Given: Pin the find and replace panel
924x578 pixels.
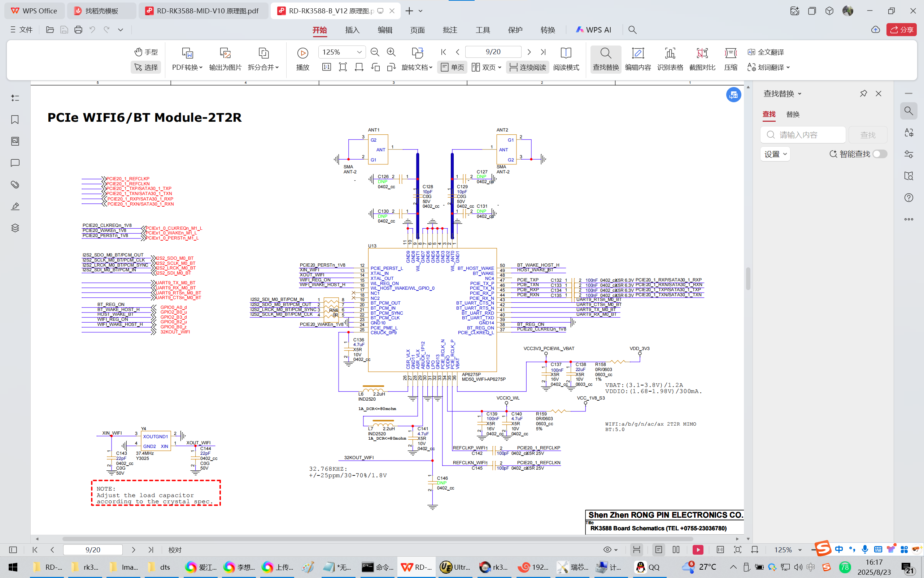Looking at the screenshot, I should coord(863,93).
